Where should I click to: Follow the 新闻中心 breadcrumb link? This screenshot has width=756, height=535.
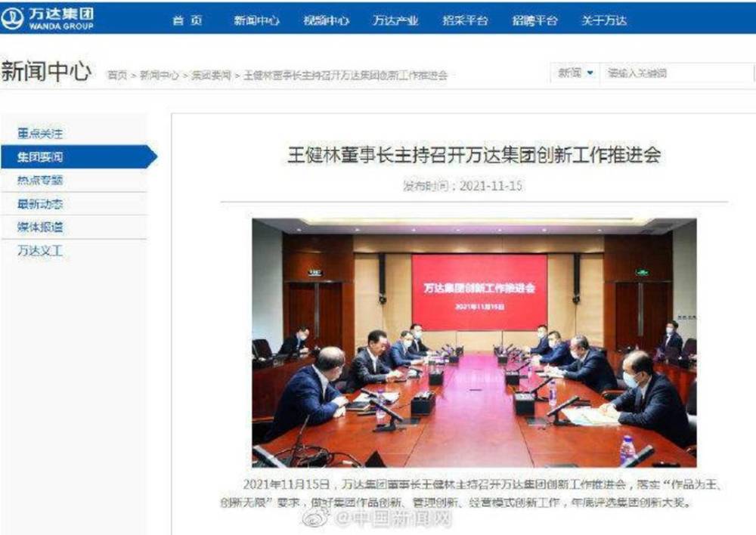(159, 76)
